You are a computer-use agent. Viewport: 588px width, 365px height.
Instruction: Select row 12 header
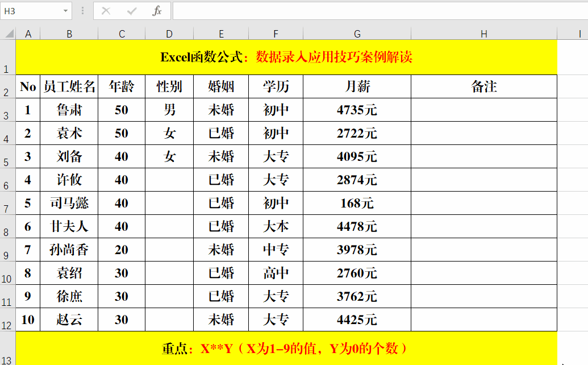point(7,320)
